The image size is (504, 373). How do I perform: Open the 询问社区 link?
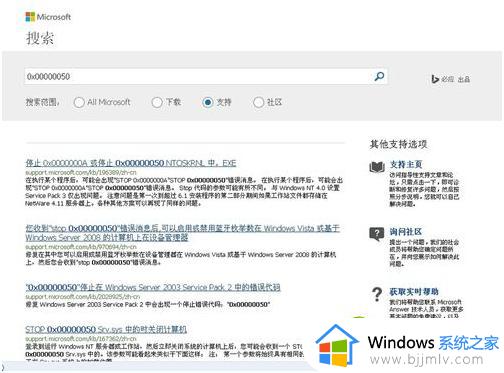[x=406, y=232]
